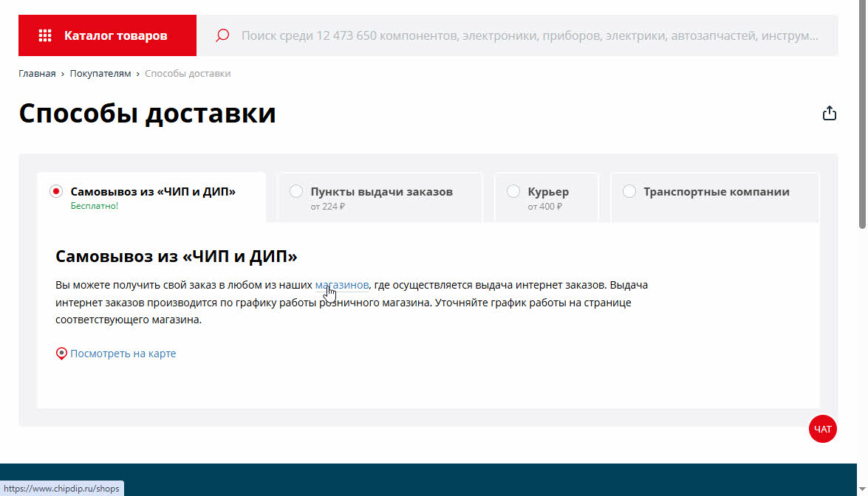Click the map pin icon
Viewport: 868px width, 496px height.
61,354
